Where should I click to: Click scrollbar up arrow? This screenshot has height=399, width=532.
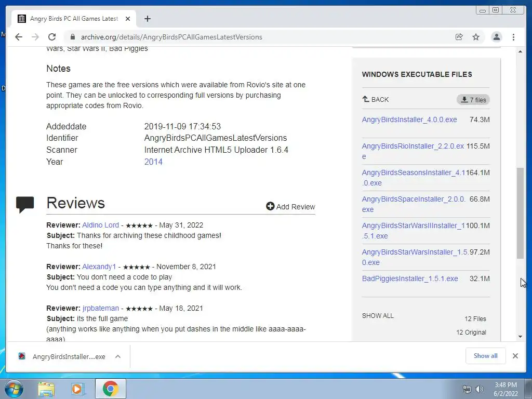tap(520, 51)
